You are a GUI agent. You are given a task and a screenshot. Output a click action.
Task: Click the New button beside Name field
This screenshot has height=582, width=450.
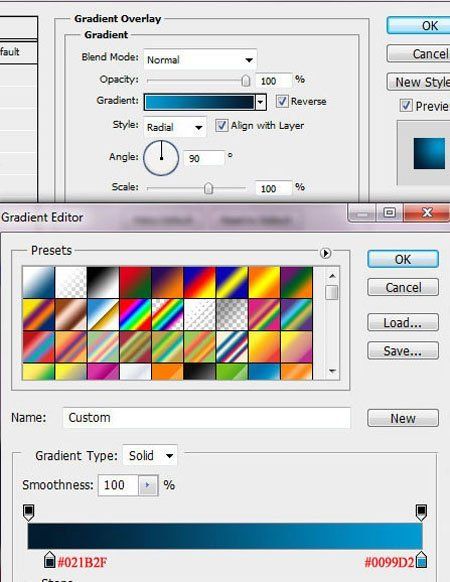click(403, 418)
